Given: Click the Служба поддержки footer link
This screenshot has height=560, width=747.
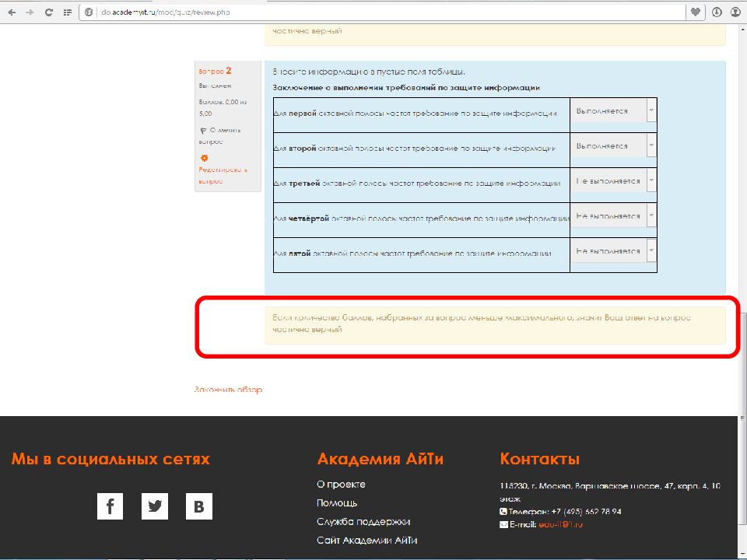Looking at the screenshot, I should click(x=362, y=521).
